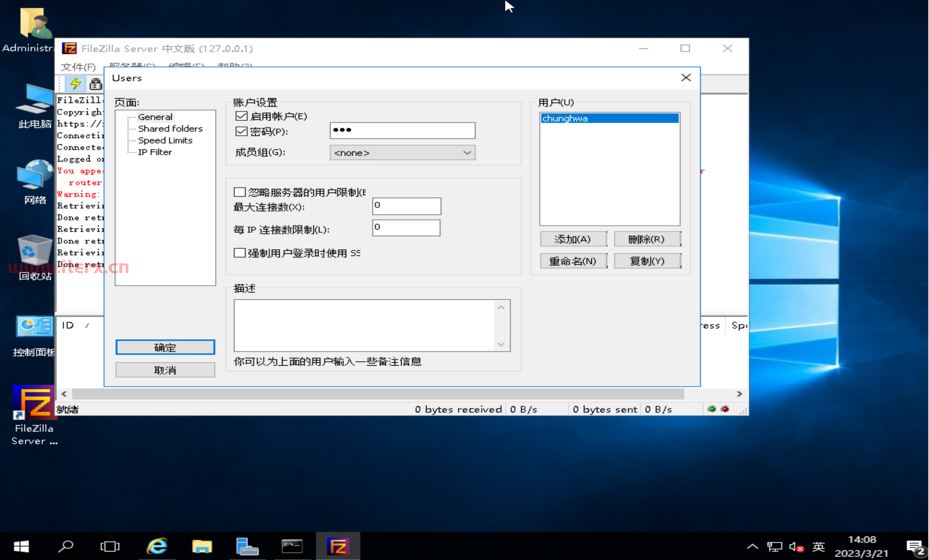This screenshot has height=560, width=929.
Task: Select IP Filter page
Action: (154, 152)
